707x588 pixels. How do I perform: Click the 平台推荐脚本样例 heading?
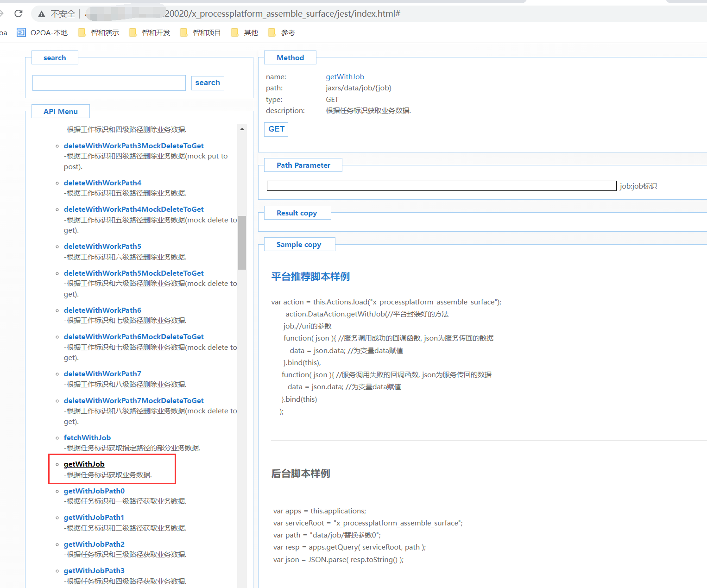click(x=310, y=277)
